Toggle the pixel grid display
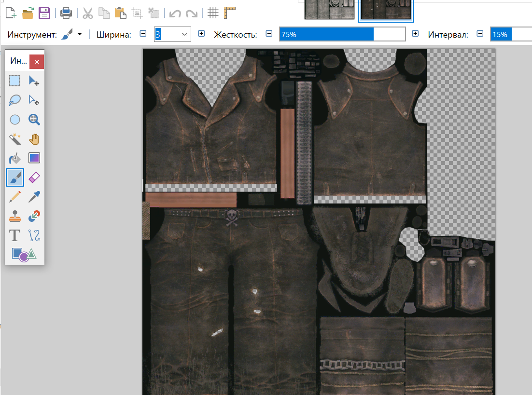 tap(213, 13)
